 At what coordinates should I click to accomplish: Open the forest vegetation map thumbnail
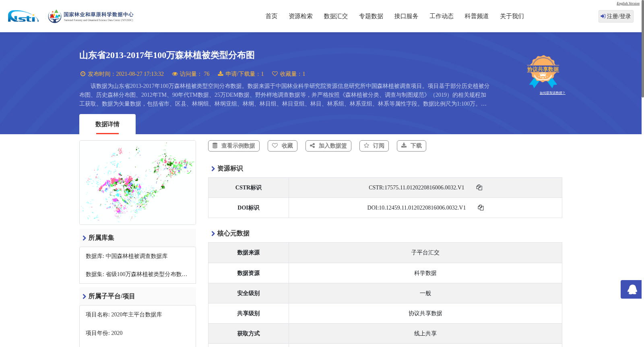pos(138,183)
